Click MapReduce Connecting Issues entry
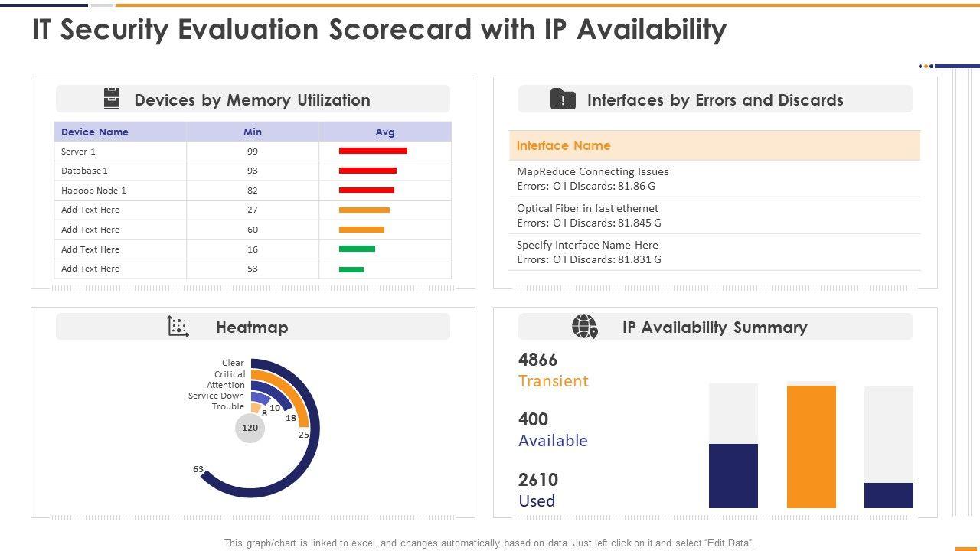This screenshot has width=980, height=551. 593,171
